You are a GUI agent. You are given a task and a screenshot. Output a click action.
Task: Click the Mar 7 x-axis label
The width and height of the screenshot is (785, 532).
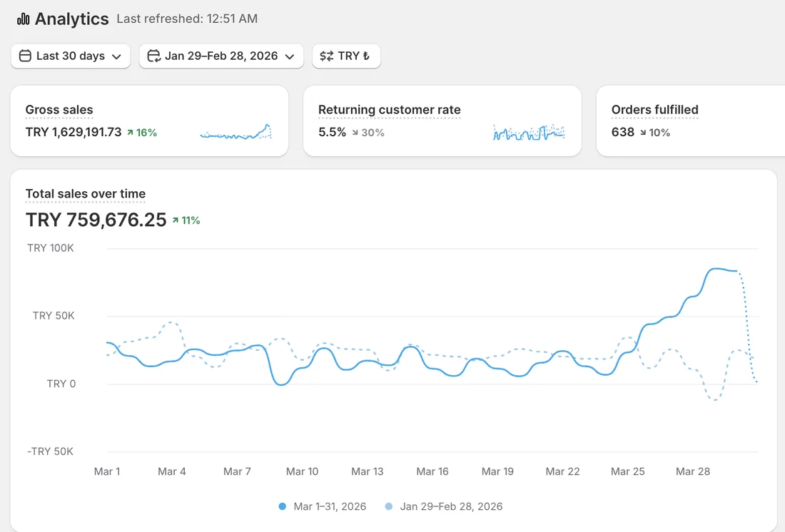pyautogui.click(x=237, y=471)
